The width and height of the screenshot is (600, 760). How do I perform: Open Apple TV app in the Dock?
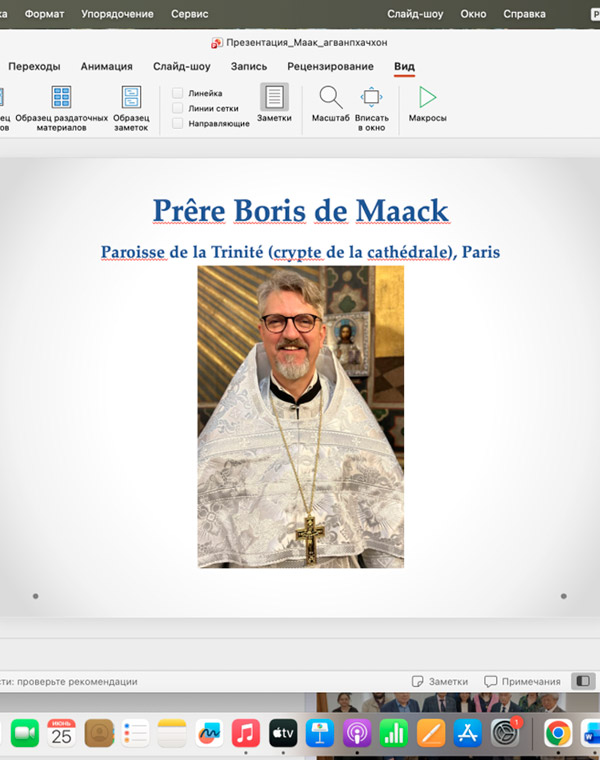pos(283,733)
